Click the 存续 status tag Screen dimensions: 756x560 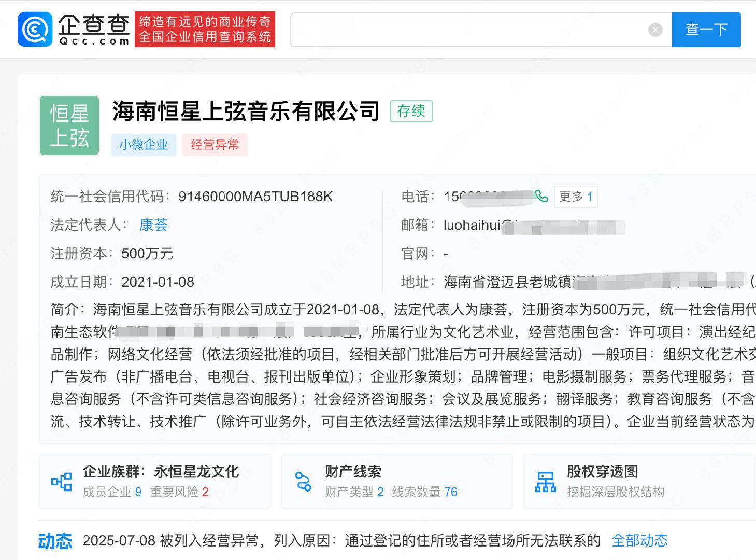[411, 111]
